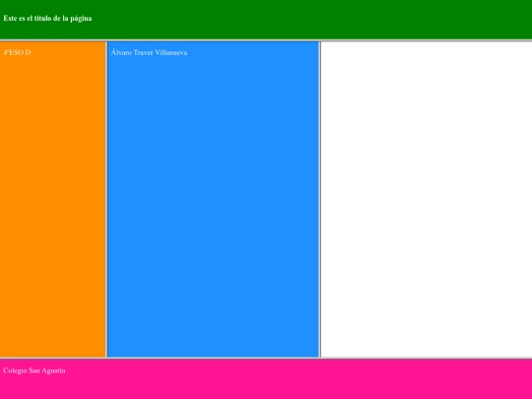532x399 pixels.
Task: Click the 'Colegio San Agustín' footer text
Action: click(34, 370)
